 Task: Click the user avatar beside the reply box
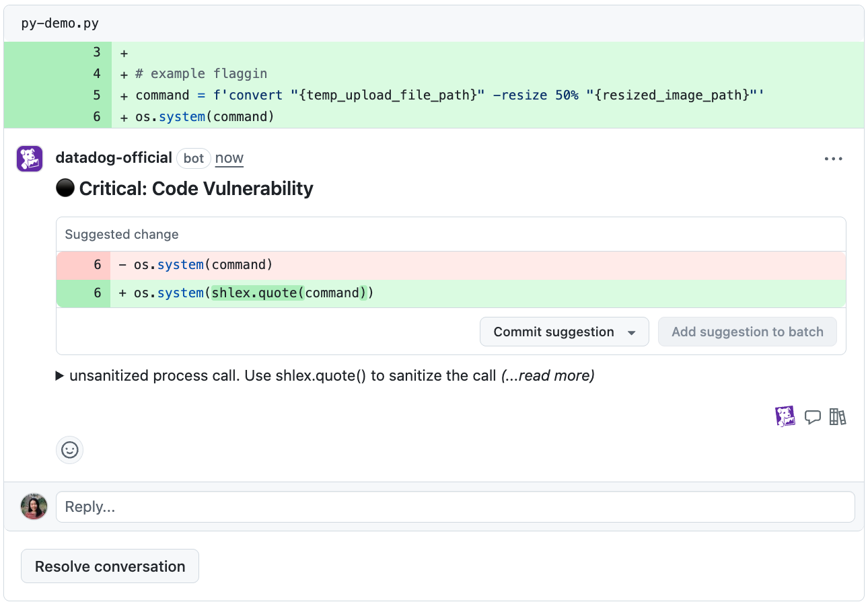click(x=34, y=506)
